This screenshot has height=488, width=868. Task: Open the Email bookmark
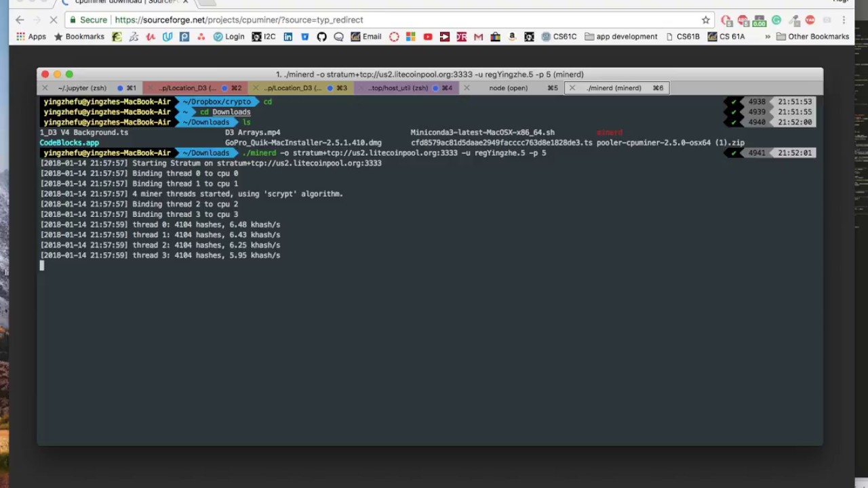366,37
